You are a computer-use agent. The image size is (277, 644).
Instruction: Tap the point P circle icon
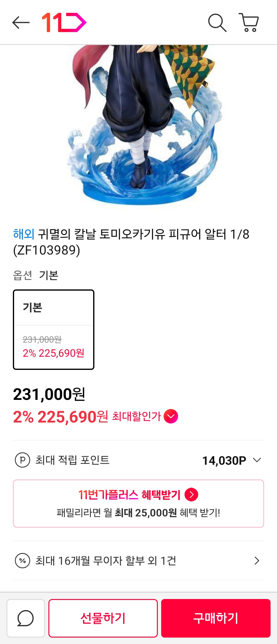point(22,460)
